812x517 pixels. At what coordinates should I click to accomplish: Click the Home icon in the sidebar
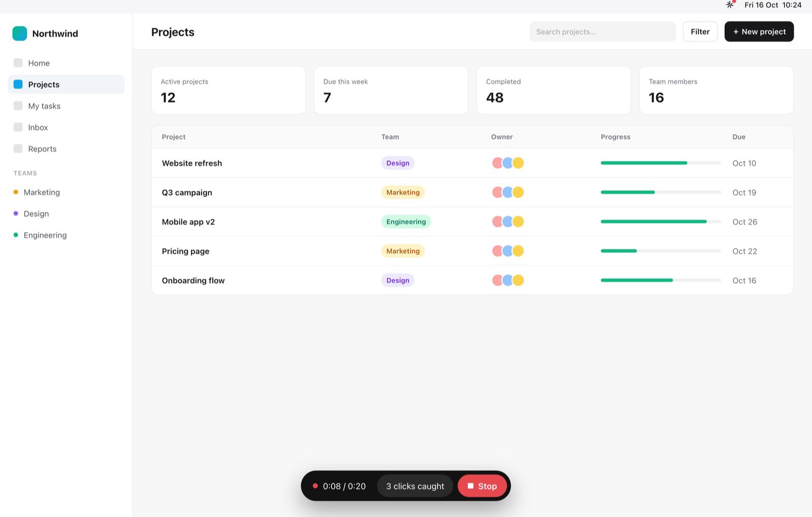18,63
